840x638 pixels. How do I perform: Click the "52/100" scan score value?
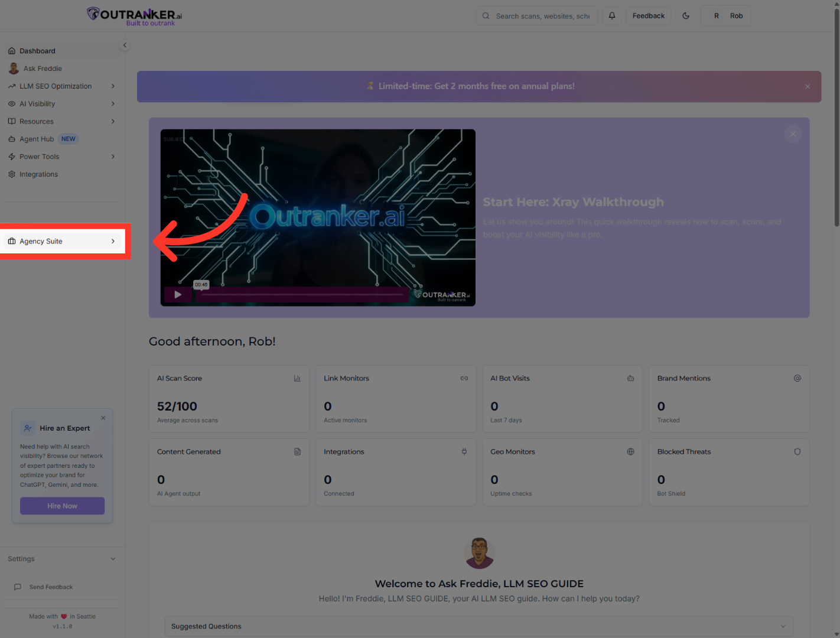pos(177,406)
